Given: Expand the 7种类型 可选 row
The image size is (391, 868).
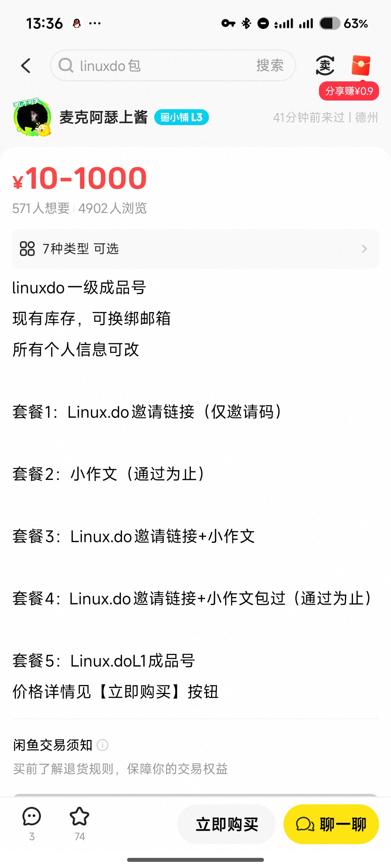Looking at the screenshot, I should pos(195,249).
